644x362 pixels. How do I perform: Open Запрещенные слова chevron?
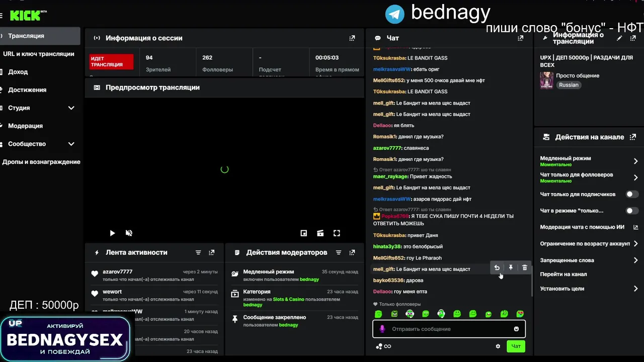click(x=635, y=260)
